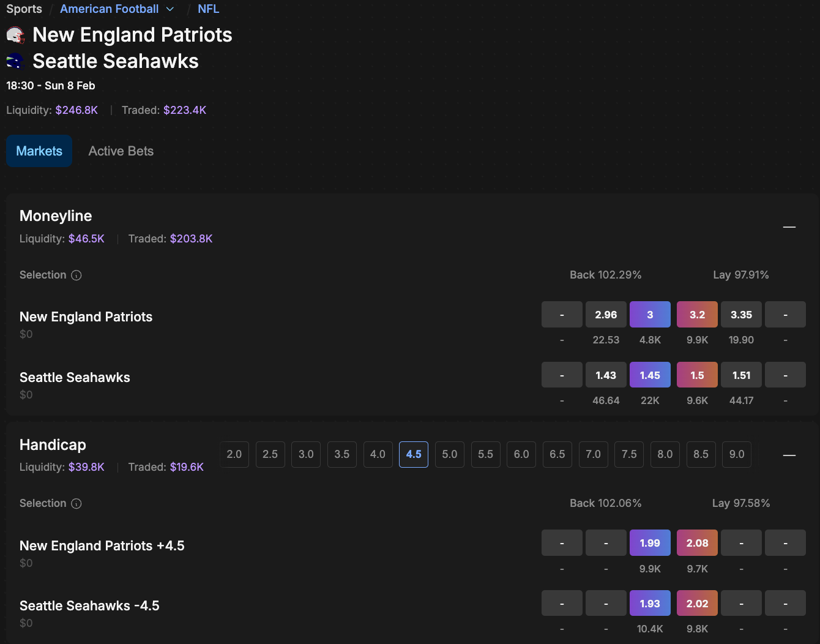Screen dimensions: 820x644
Task: Click the total traded value $223.4K
Action: click(x=185, y=110)
